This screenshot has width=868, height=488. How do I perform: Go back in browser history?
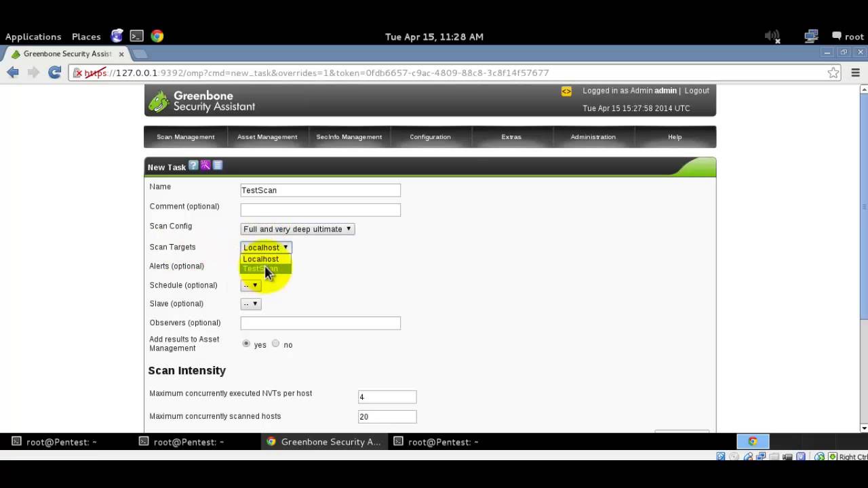pos(13,73)
